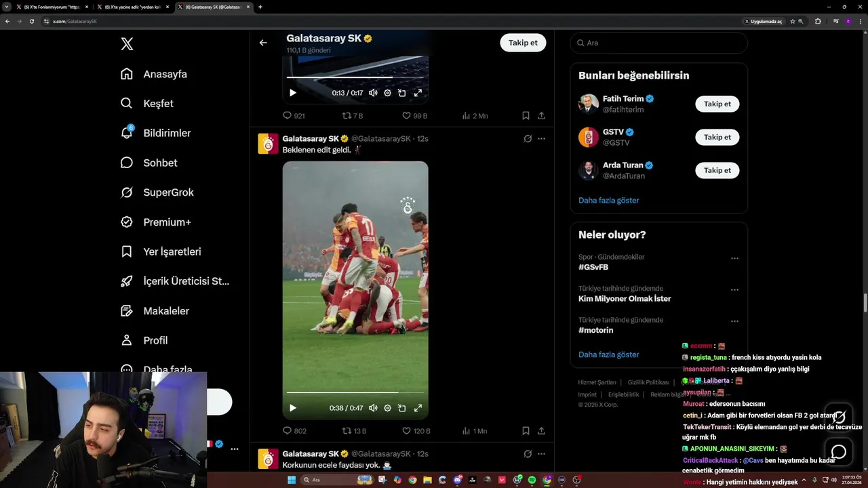The image size is (868, 488).
Task: Mute the upper 0:17 video
Action: click(x=373, y=93)
